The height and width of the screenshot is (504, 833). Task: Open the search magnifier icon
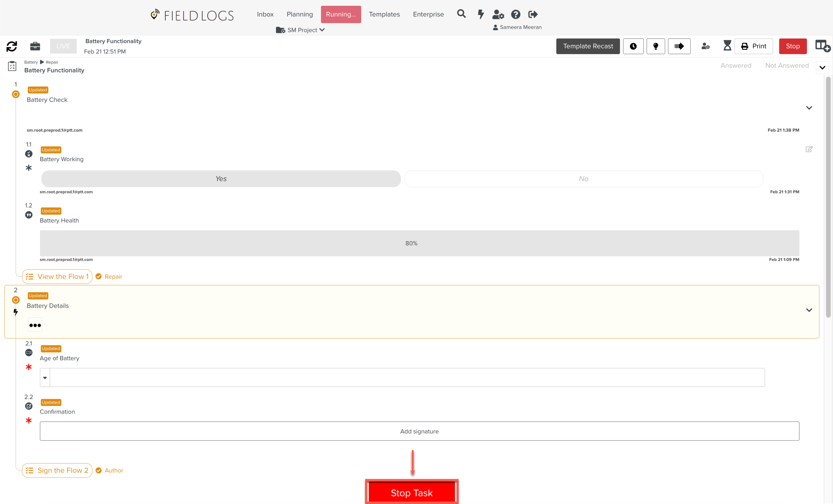(461, 14)
